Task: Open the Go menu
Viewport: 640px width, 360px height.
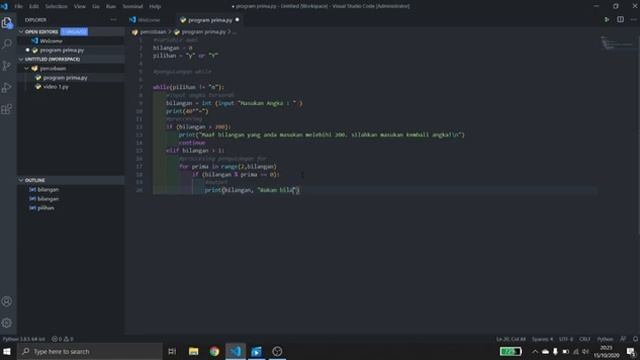Action: [96, 6]
